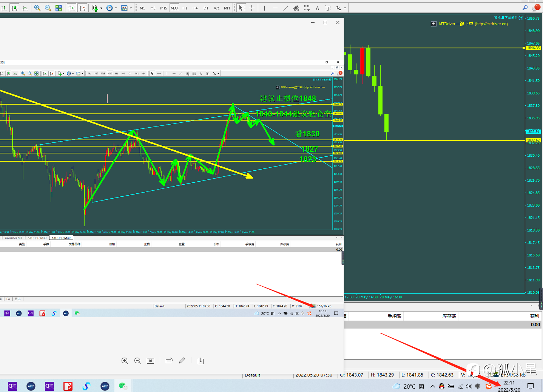
Task: Open the 日志 tab in embedded screenshot
Action: 17,299
